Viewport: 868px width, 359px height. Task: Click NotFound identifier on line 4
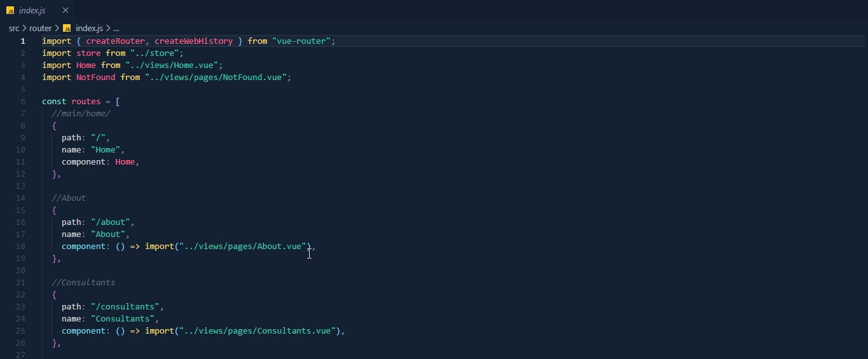(96, 77)
